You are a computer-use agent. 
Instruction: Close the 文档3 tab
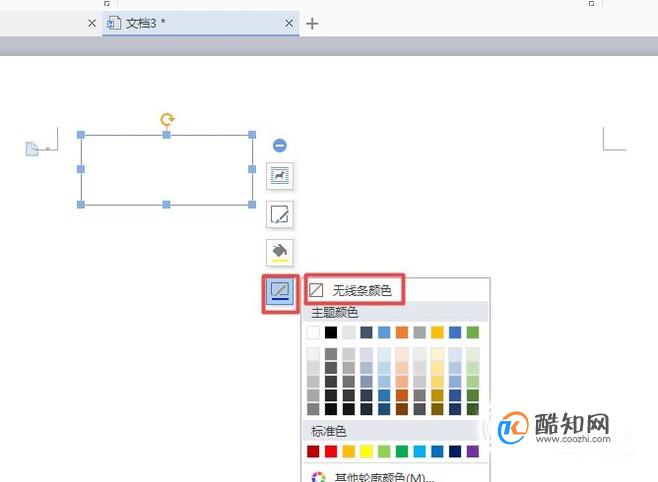point(289,23)
